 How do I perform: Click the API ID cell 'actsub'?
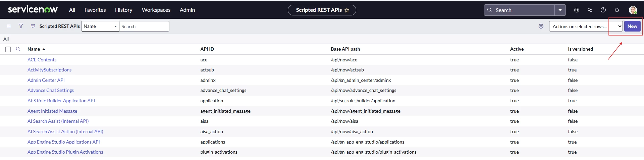coord(207,70)
